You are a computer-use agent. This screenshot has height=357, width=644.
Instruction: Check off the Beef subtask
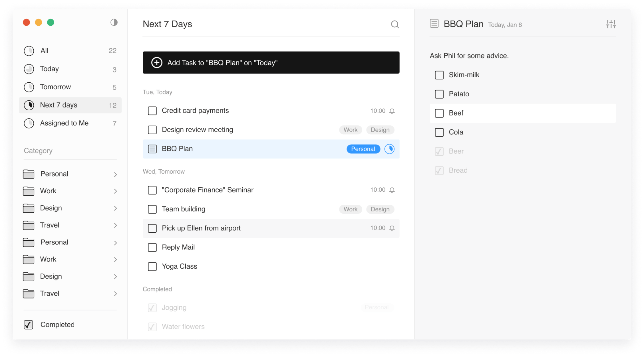pyautogui.click(x=439, y=113)
